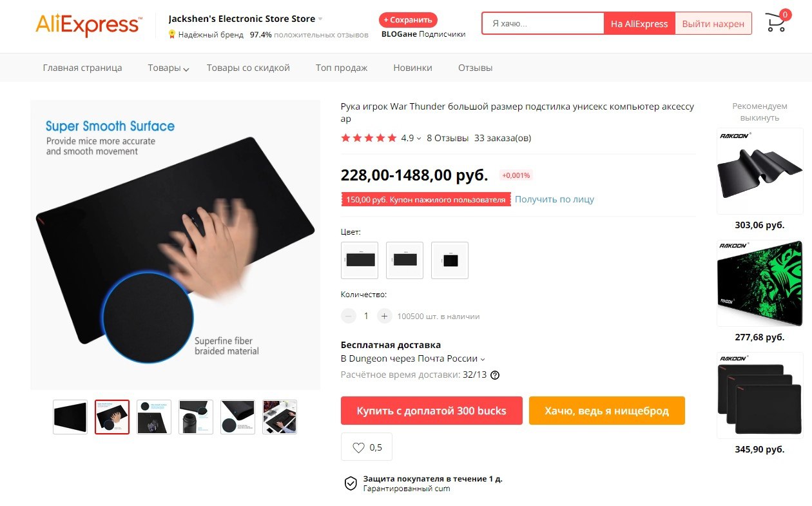Viewport: 812px width, 506px height.
Task: Click the heart wishlist icon
Action: point(358,447)
